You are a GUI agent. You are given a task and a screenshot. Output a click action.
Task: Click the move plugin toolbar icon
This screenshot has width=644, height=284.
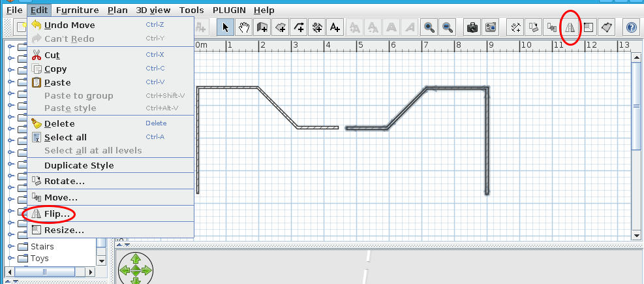click(551, 27)
